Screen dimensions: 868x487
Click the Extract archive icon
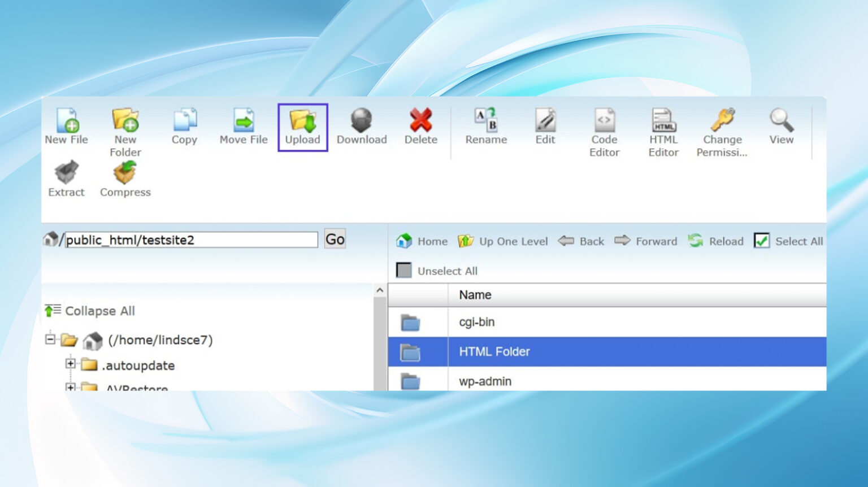tap(66, 173)
